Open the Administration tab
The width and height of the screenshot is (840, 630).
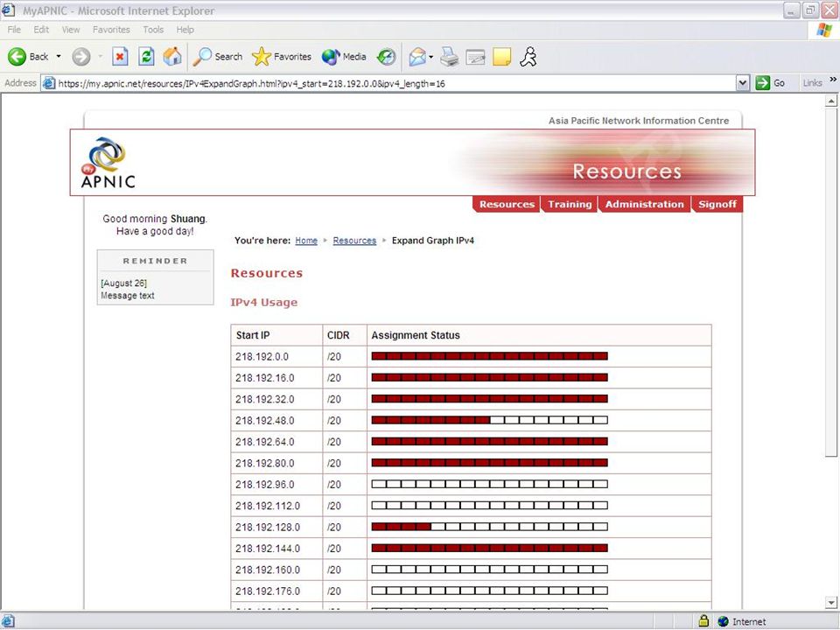click(x=645, y=204)
